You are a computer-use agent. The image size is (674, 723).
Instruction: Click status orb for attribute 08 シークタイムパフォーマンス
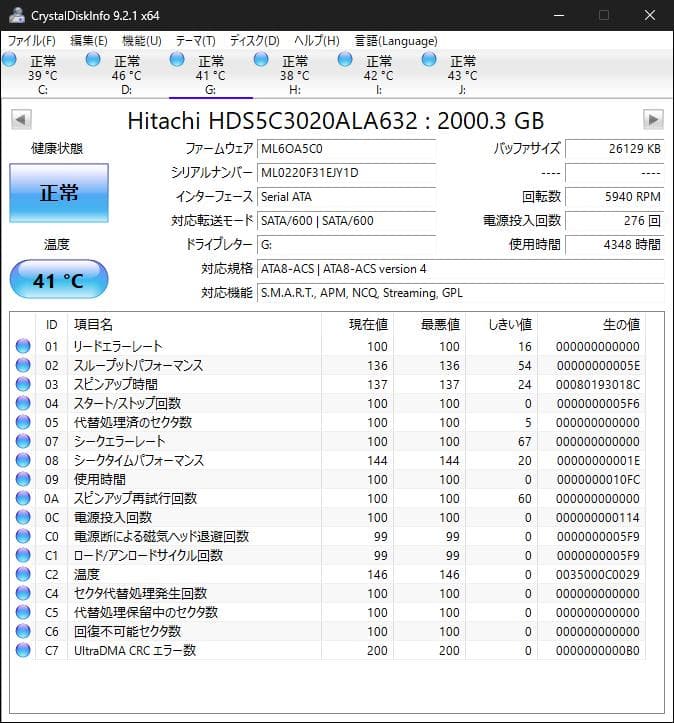click(x=23, y=460)
